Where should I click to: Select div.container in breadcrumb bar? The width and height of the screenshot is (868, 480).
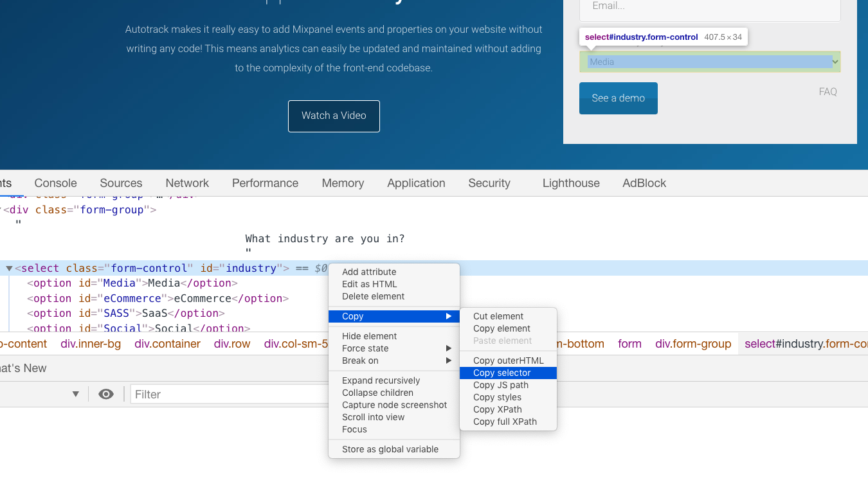tap(167, 344)
